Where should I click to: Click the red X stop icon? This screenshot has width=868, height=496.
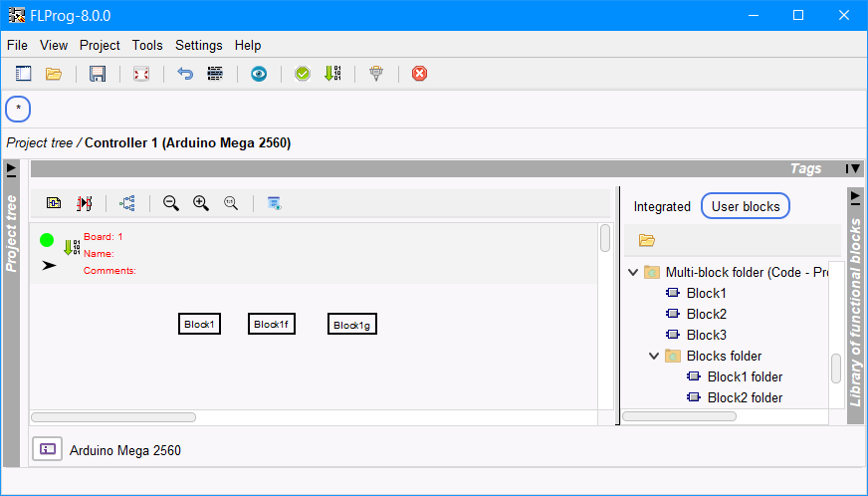(x=420, y=74)
